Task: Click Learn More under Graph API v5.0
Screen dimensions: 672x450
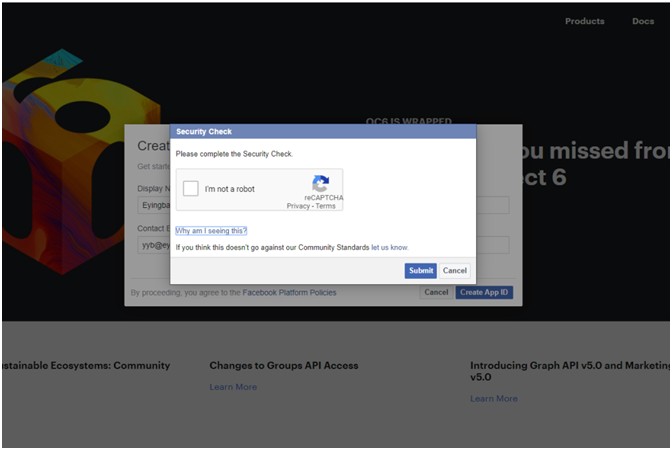Action: click(x=494, y=399)
